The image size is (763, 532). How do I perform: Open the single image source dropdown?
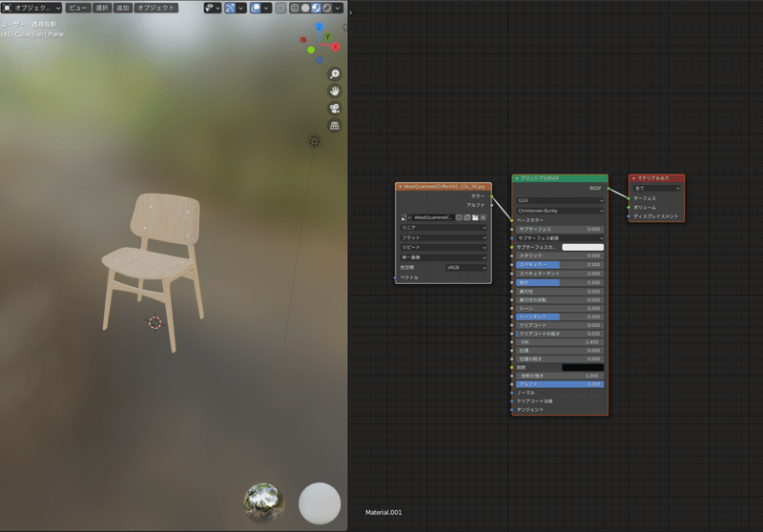pos(443,257)
